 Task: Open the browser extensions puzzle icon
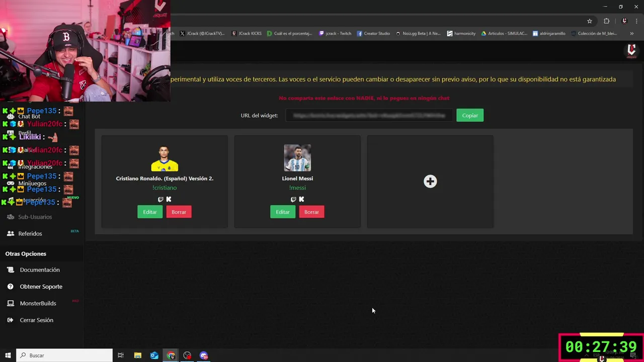coord(606,21)
